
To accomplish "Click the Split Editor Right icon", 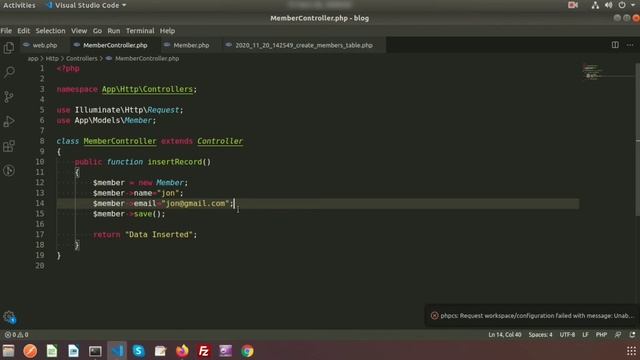I will click(x=615, y=45).
